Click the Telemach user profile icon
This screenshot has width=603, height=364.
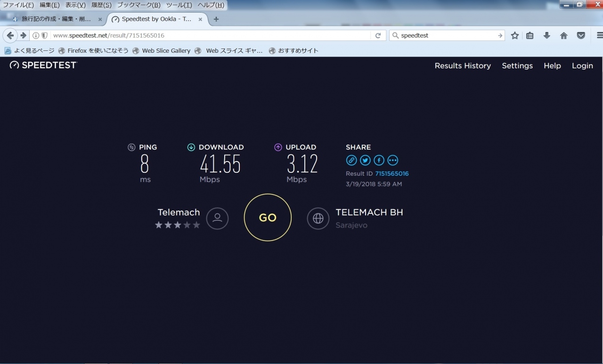click(217, 218)
